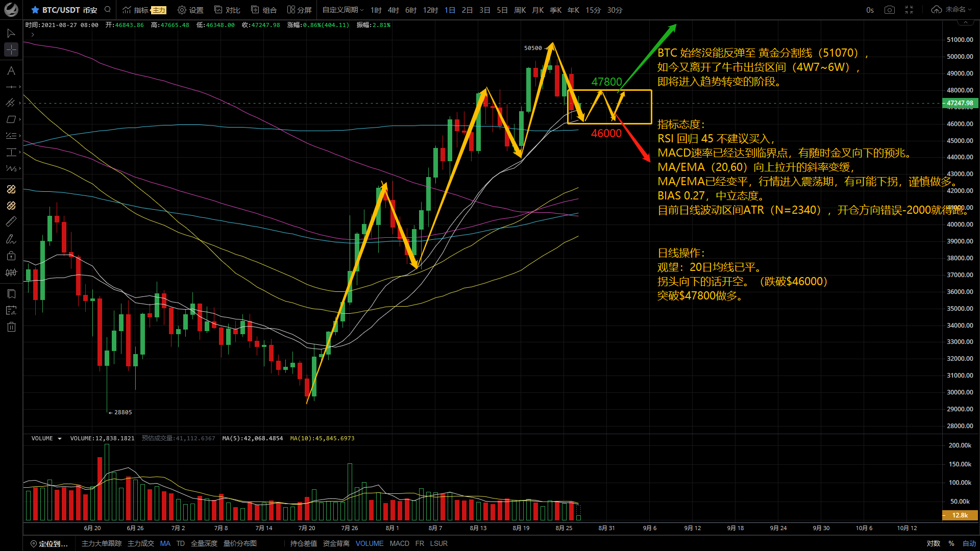
Task: Select the text annotation tool
Action: click(x=11, y=71)
